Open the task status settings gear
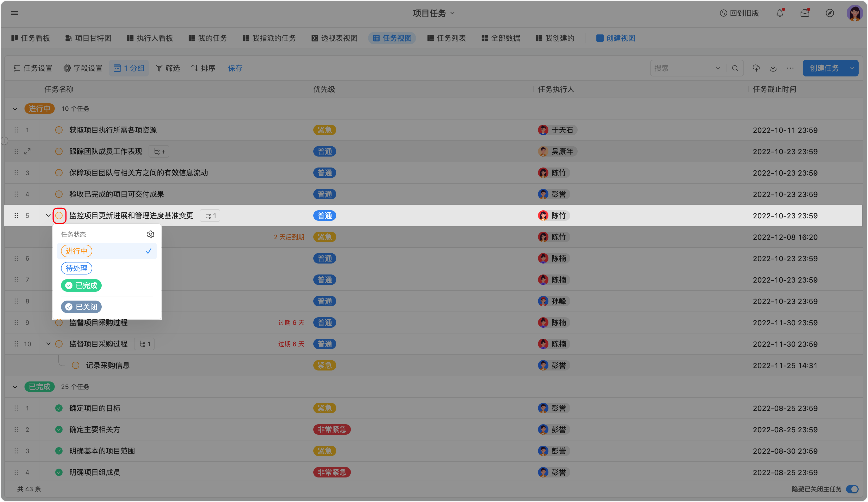The height and width of the screenshot is (502, 868). pyautogui.click(x=150, y=235)
